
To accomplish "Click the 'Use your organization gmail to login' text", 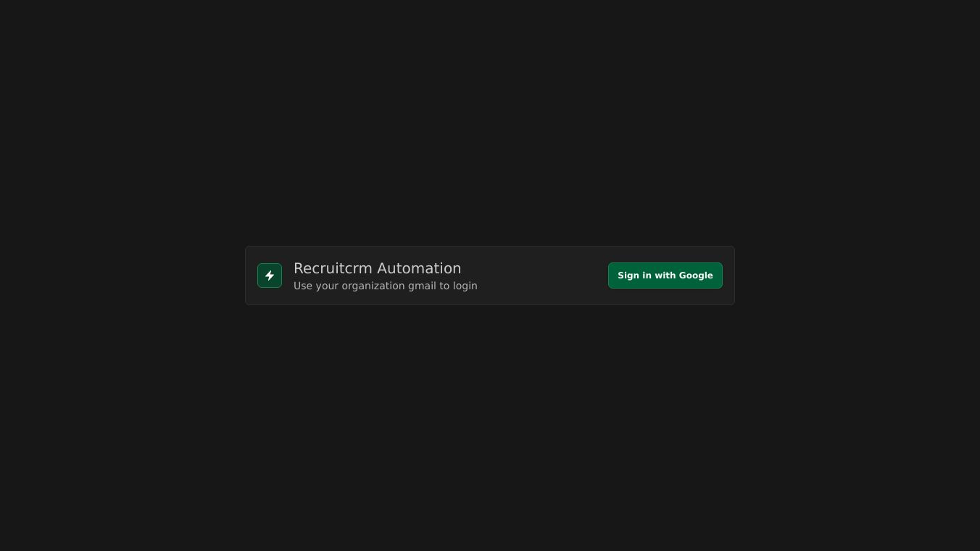I will coord(386,286).
